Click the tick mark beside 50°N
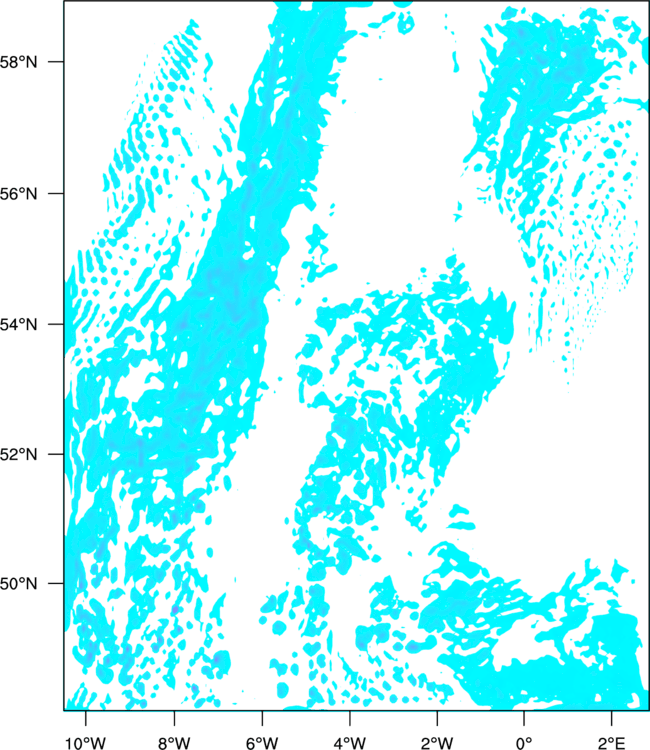Screen dimensions: 650x750 pos(58,583)
